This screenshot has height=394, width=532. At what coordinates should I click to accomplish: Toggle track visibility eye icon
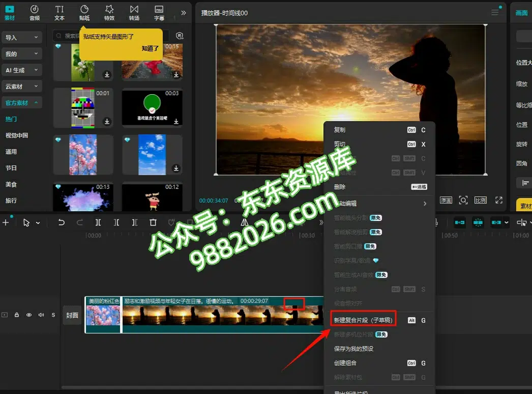tap(29, 315)
